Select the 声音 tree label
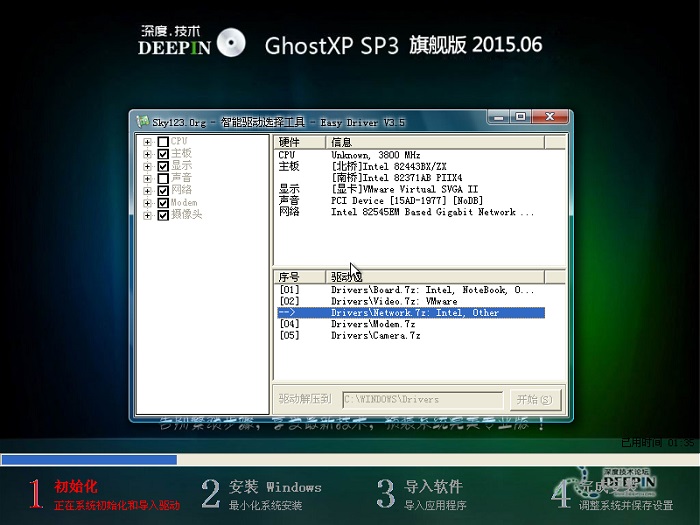This screenshot has height=525, width=700. pos(181,178)
